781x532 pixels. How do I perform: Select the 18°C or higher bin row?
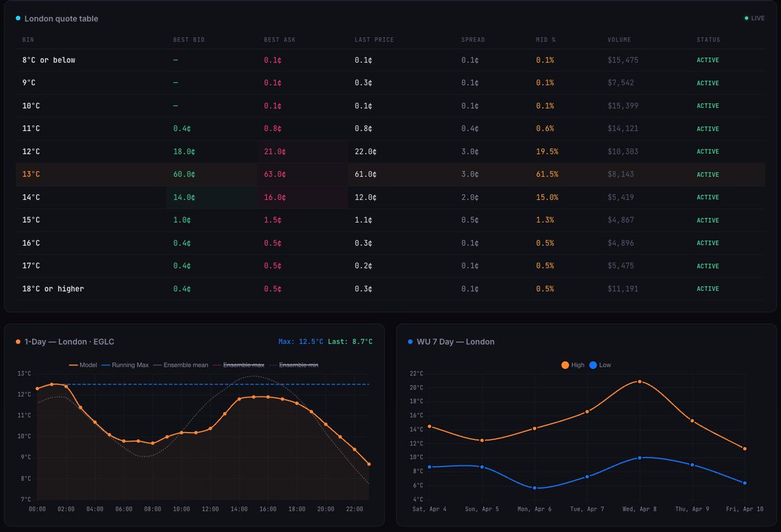tap(390, 288)
